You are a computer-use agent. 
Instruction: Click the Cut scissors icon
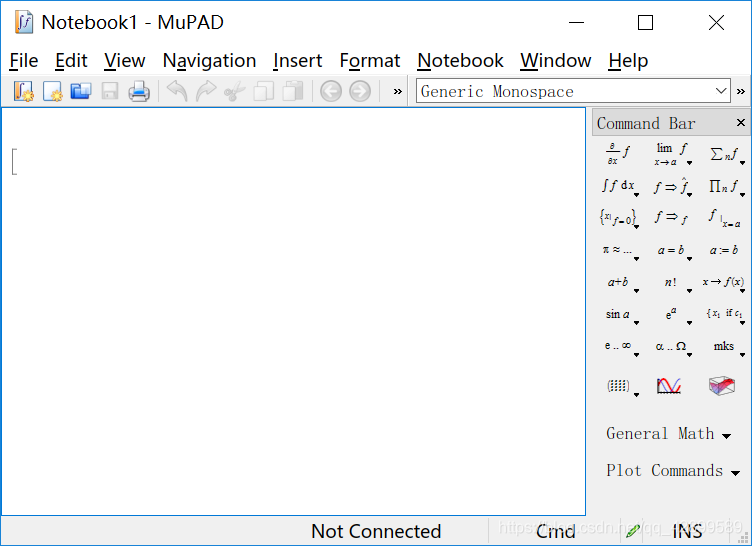click(x=235, y=91)
